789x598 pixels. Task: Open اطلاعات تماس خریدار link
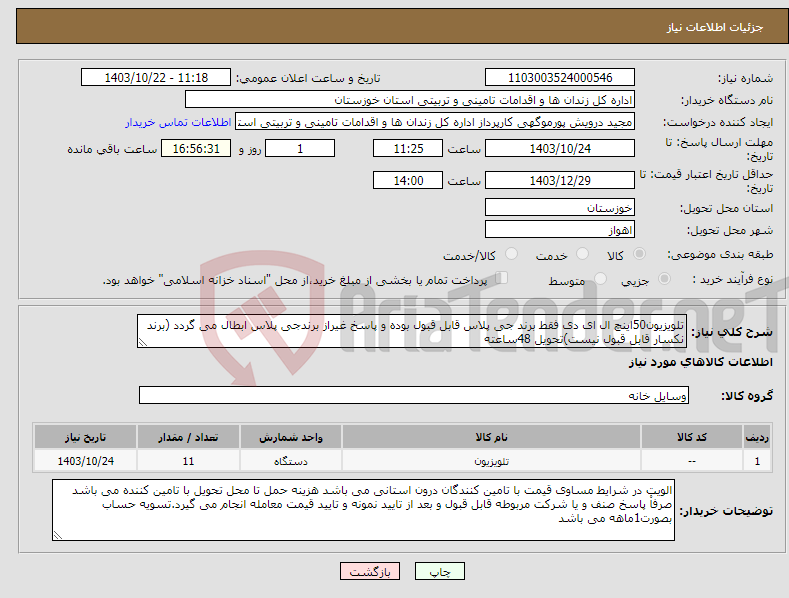tap(178, 122)
